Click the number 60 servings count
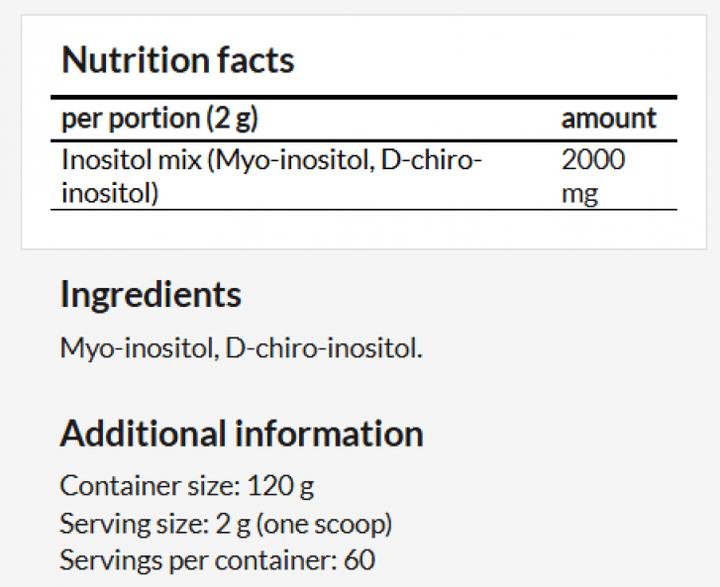 [x=360, y=560]
